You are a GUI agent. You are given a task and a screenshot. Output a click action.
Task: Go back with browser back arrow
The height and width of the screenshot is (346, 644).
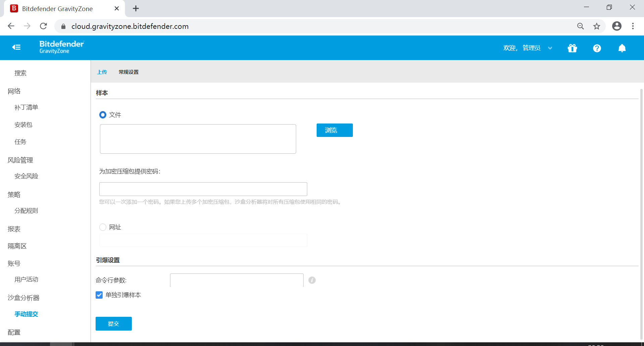(x=11, y=26)
